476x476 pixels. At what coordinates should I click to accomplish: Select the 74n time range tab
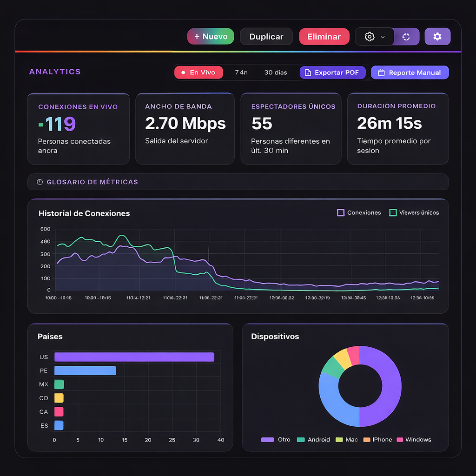pos(241,73)
